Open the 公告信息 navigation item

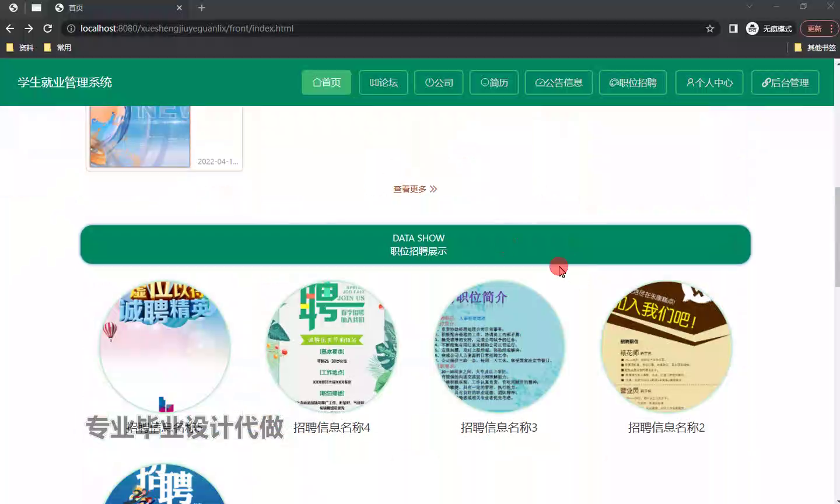[559, 82]
